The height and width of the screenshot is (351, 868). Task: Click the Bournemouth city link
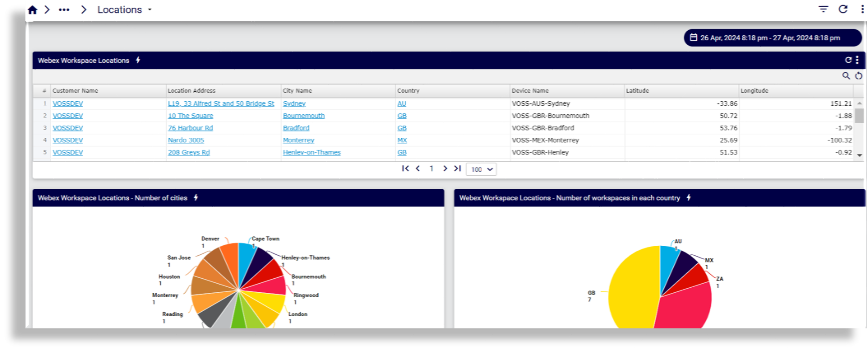304,116
